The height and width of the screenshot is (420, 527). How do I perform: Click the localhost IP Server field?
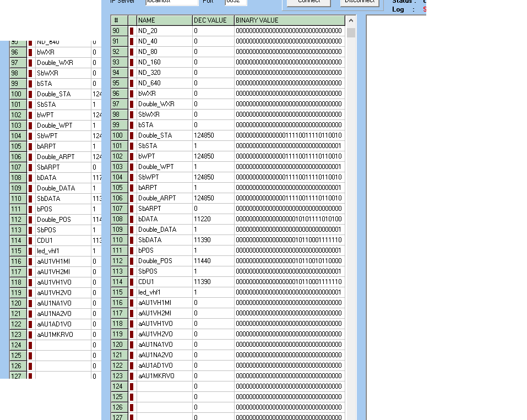pyautogui.click(x=171, y=2)
